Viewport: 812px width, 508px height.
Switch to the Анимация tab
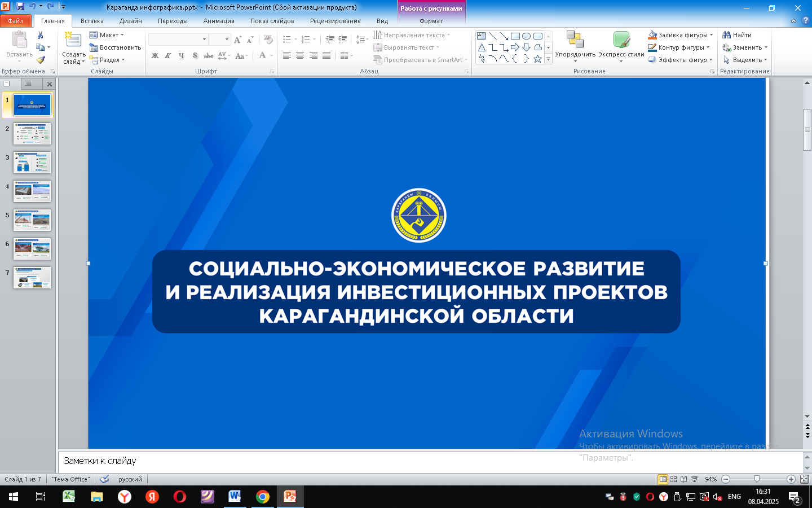coord(219,21)
